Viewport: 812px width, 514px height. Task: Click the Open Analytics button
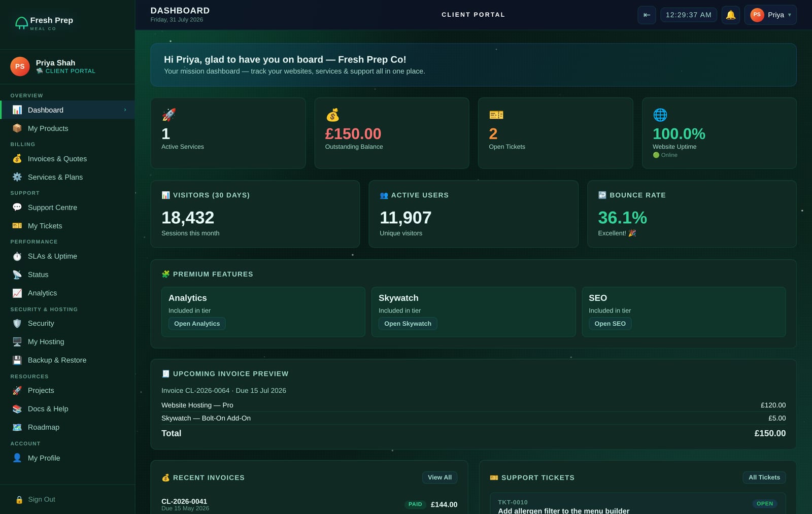197,324
